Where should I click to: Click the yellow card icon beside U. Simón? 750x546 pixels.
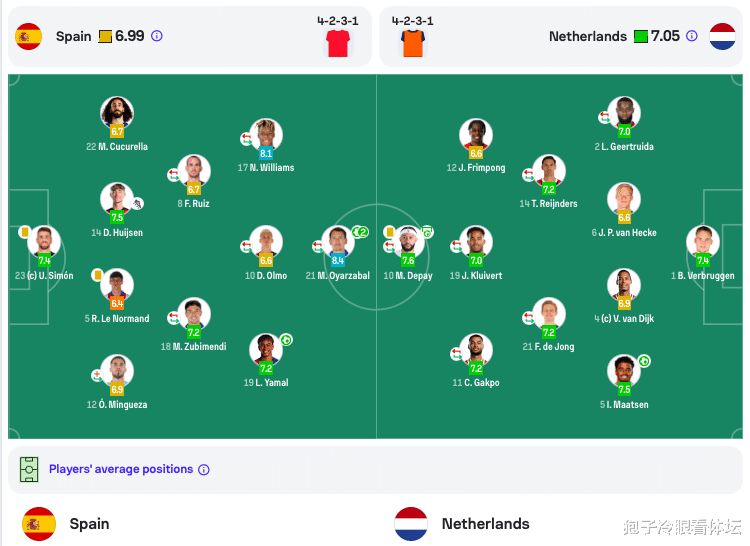click(x=24, y=232)
